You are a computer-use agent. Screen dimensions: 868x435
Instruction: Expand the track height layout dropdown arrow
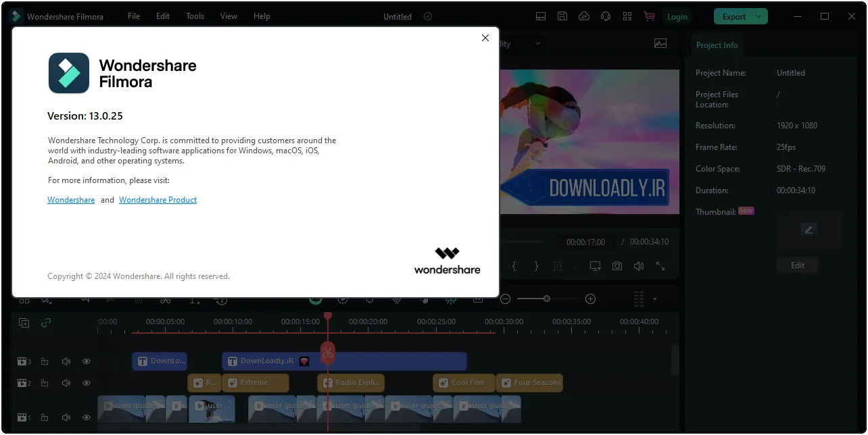click(x=654, y=299)
